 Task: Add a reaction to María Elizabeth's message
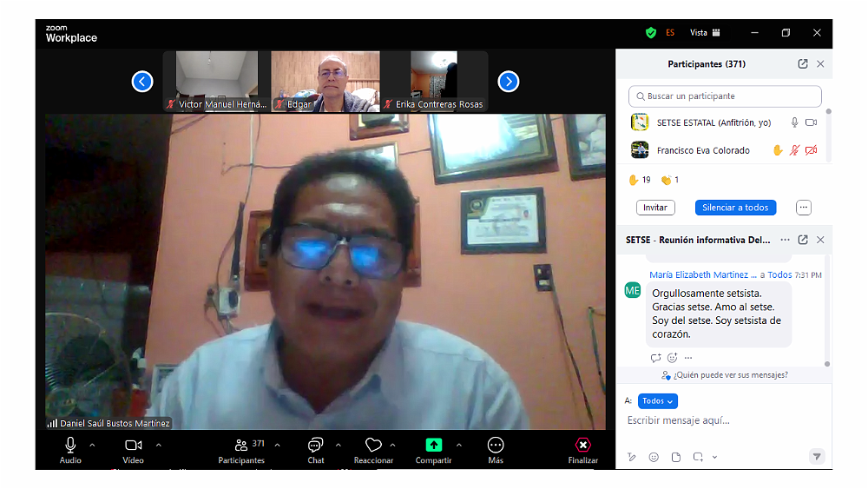tap(672, 358)
